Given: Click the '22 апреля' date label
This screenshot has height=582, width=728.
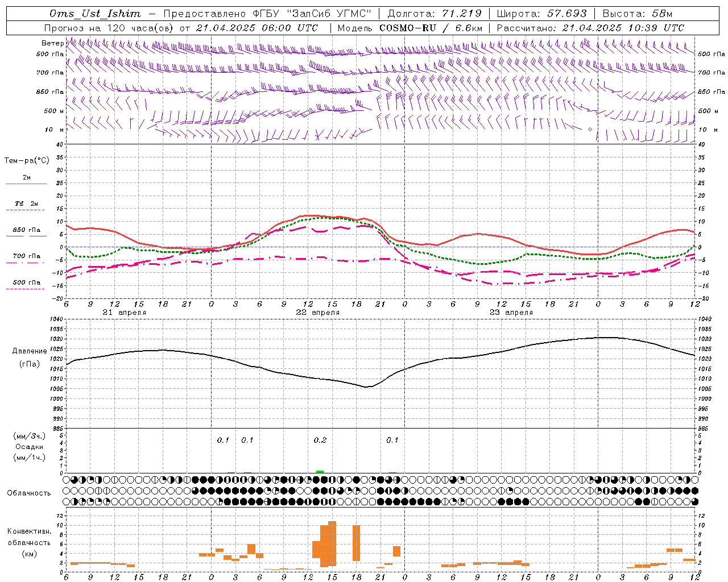Looking at the screenshot, I should (x=317, y=313).
